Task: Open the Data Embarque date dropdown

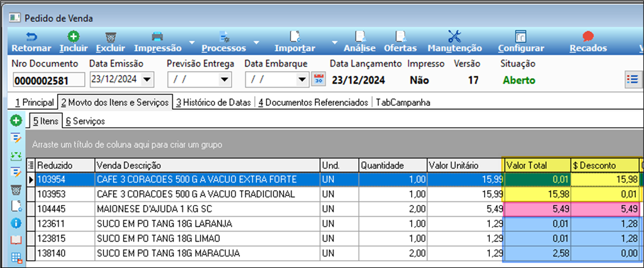Action: pyautogui.click(x=302, y=80)
